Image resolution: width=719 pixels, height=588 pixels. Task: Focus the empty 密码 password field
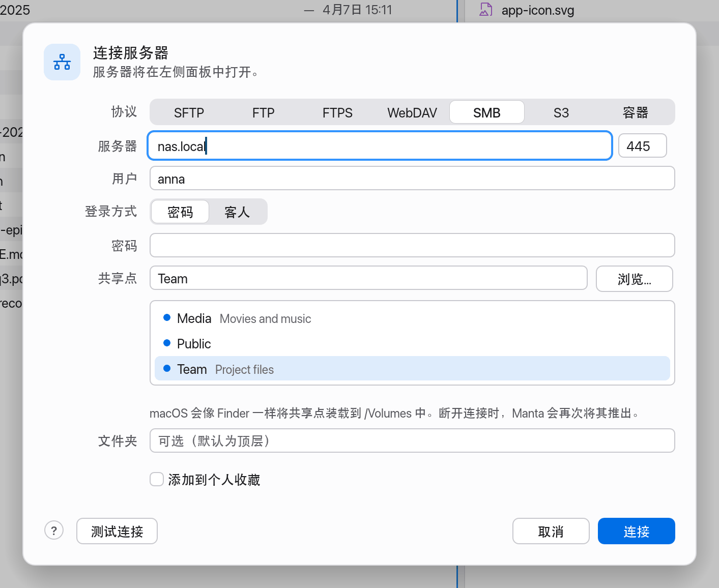pyautogui.click(x=412, y=246)
